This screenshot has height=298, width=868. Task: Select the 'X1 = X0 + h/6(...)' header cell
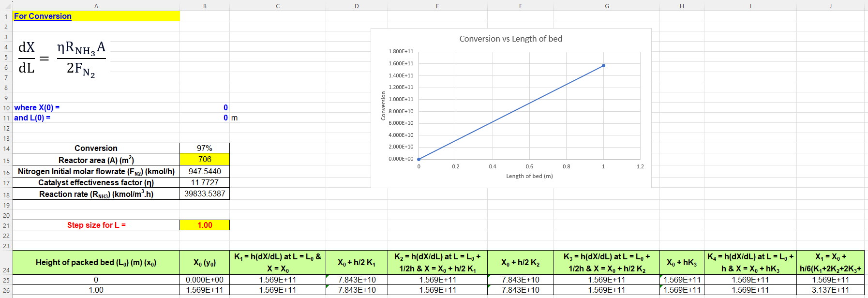tap(830, 262)
